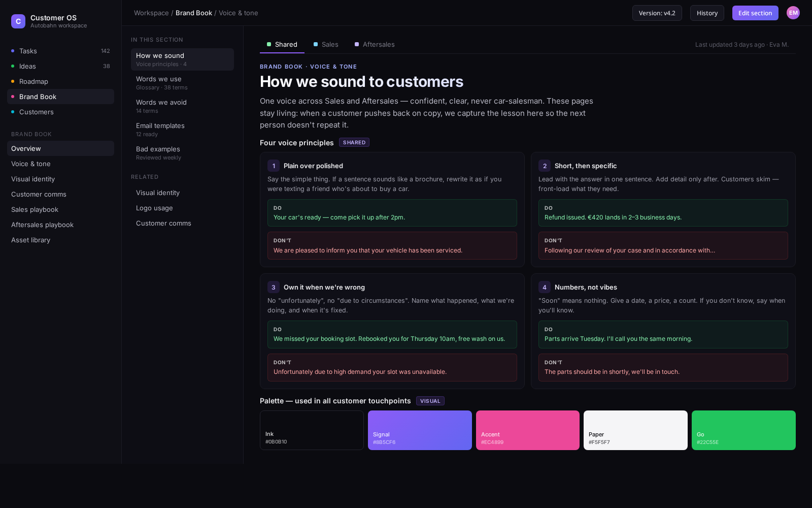
Task: Click the Customer OS logo icon
Action: click(18, 21)
